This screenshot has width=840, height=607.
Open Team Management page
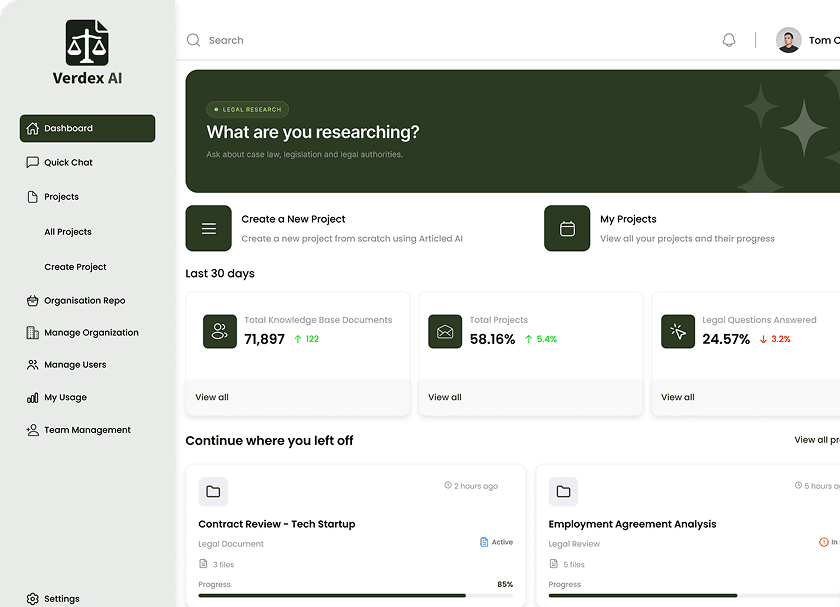pyautogui.click(x=87, y=430)
